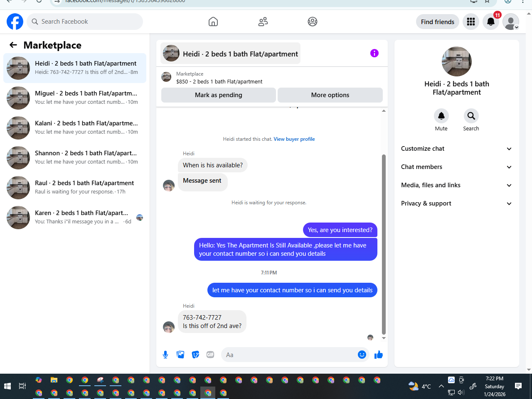
Task: Go to Home feed icon
Action: [213, 22]
